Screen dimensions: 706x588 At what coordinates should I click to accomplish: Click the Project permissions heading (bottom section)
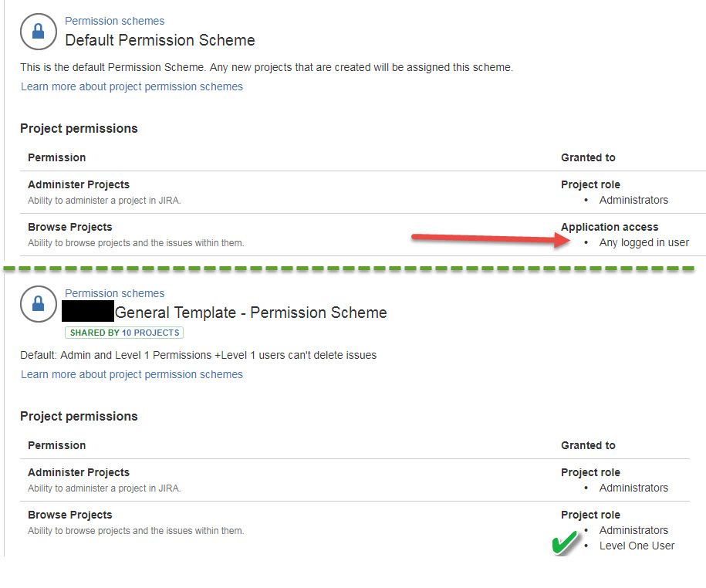tap(78, 416)
